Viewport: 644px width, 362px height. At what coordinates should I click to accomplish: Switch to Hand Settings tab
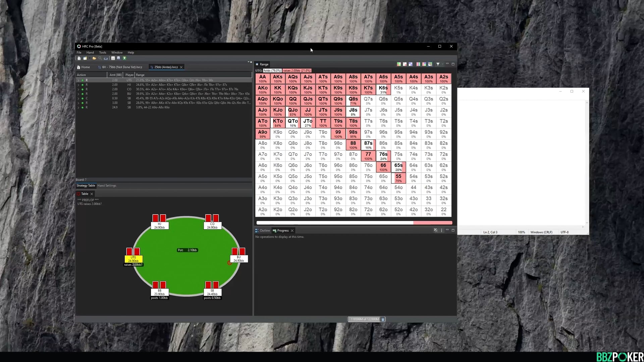click(x=107, y=186)
